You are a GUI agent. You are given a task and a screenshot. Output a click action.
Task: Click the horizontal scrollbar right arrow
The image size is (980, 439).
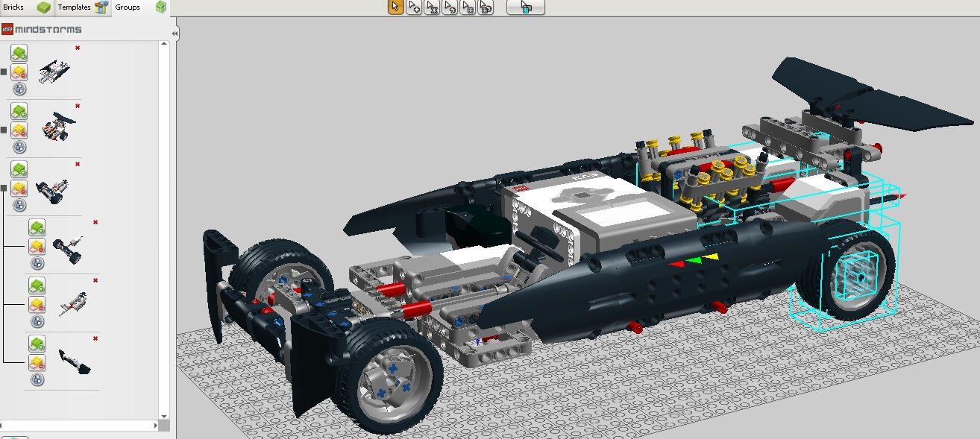coord(155,426)
